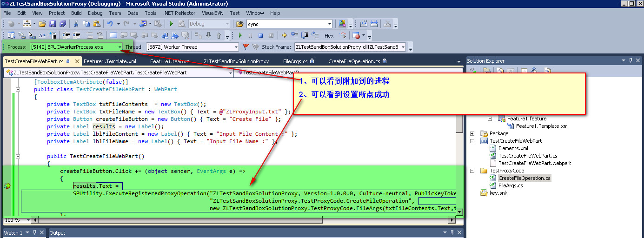Open the File menu

click(7, 13)
